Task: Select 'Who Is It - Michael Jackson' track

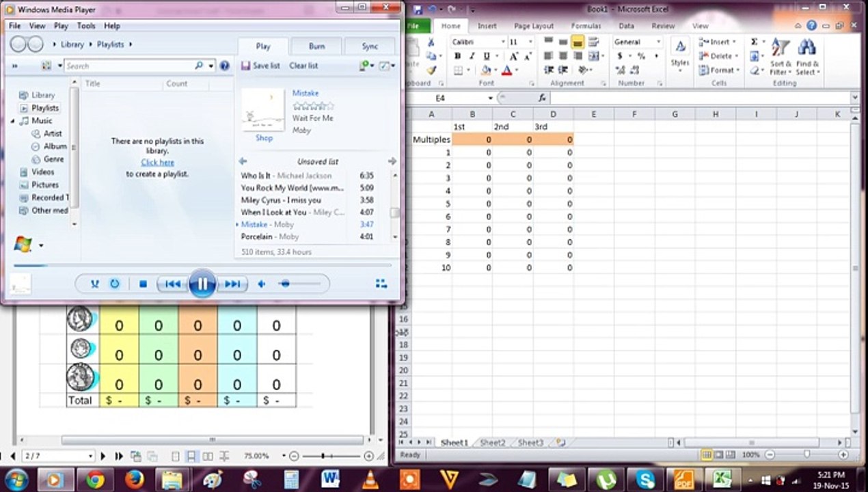Action: 306,176
